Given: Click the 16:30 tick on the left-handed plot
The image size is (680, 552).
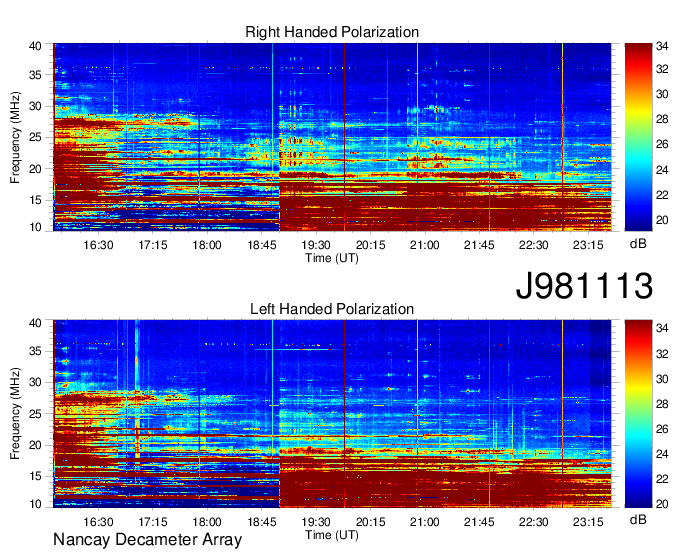Looking at the screenshot, I should 98,522.
